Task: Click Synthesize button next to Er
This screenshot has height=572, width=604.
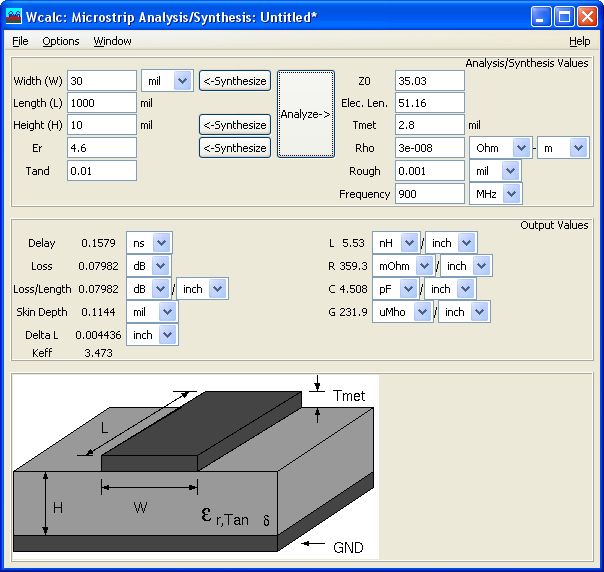Action: pyautogui.click(x=235, y=148)
